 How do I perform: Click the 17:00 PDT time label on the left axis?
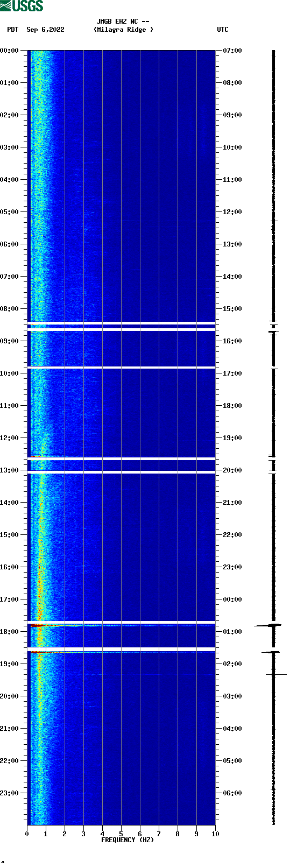[10, 599]
